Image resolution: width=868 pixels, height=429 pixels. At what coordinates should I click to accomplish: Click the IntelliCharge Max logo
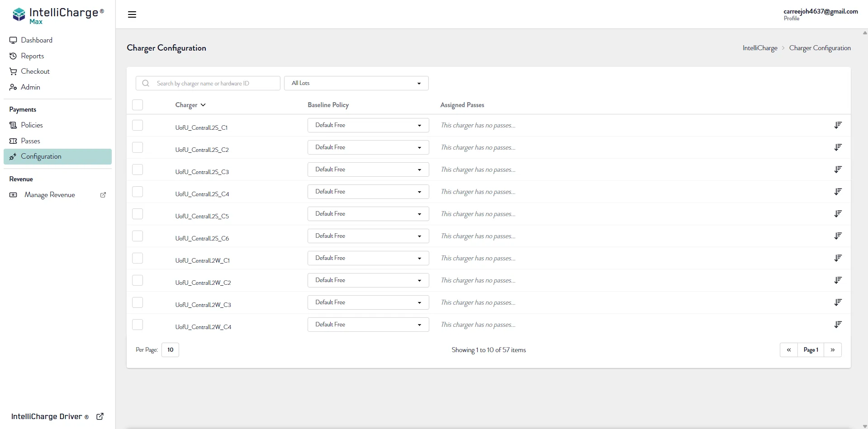click(x=58, y=15)
